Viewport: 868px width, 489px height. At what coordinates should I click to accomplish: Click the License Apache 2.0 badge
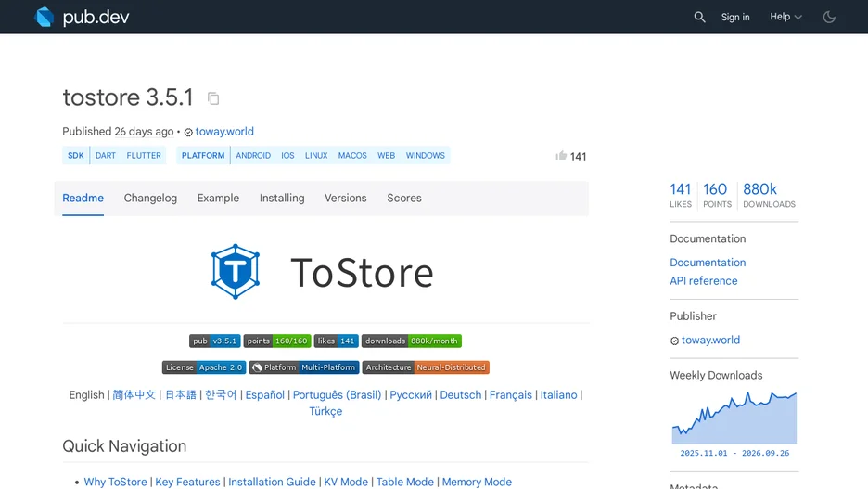tap(204, 367)
